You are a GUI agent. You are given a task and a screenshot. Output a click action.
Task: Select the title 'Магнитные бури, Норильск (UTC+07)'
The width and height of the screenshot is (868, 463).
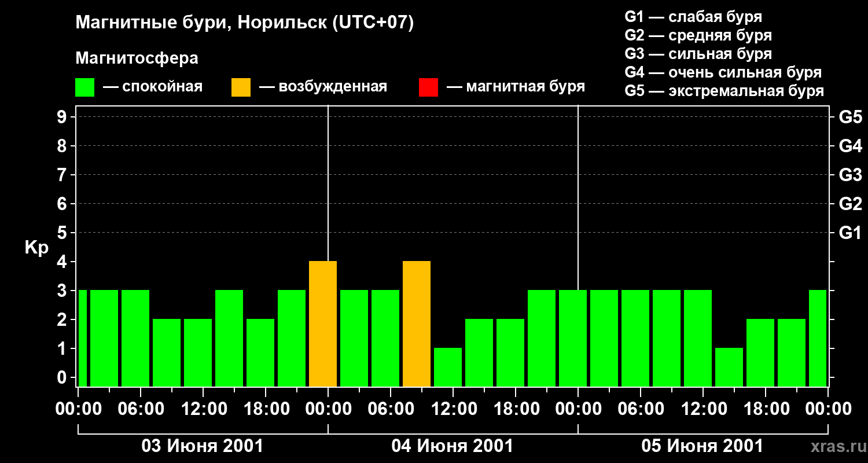245,23
